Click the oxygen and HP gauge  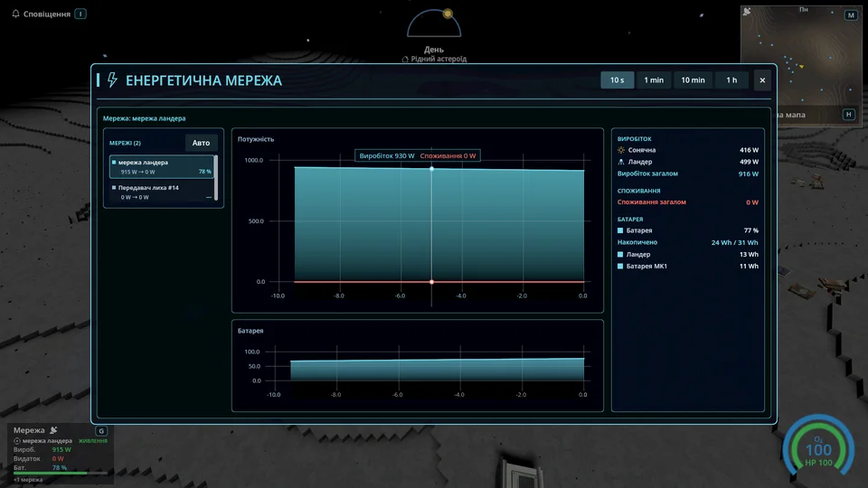pyautogui.click(x=818, y=447)
